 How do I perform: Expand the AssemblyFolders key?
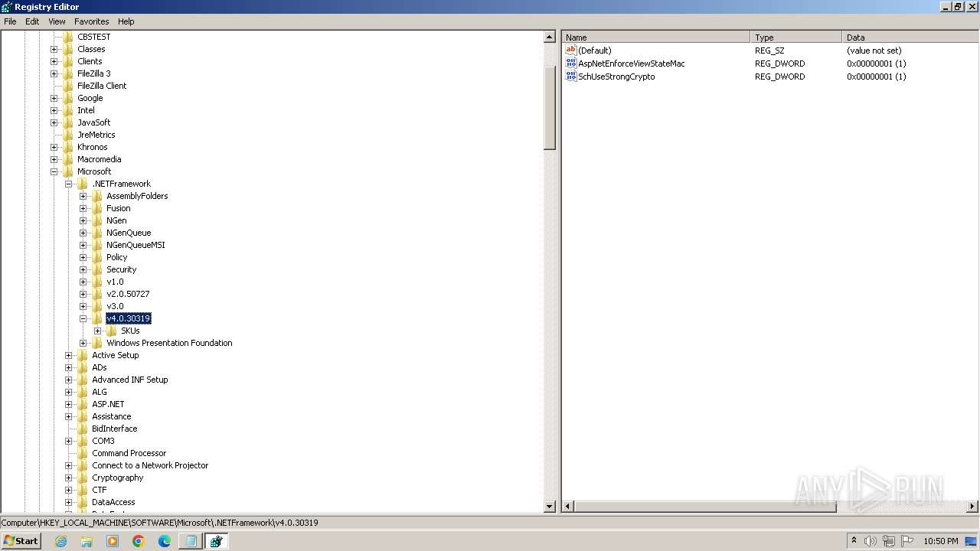(83, 196)
